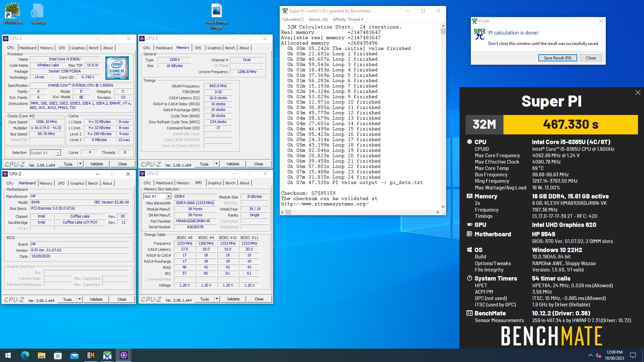Click the Windows OS logo in BenchMate panel
The height and width of the screenshot is (362, 644).
(x=470, y=250)
